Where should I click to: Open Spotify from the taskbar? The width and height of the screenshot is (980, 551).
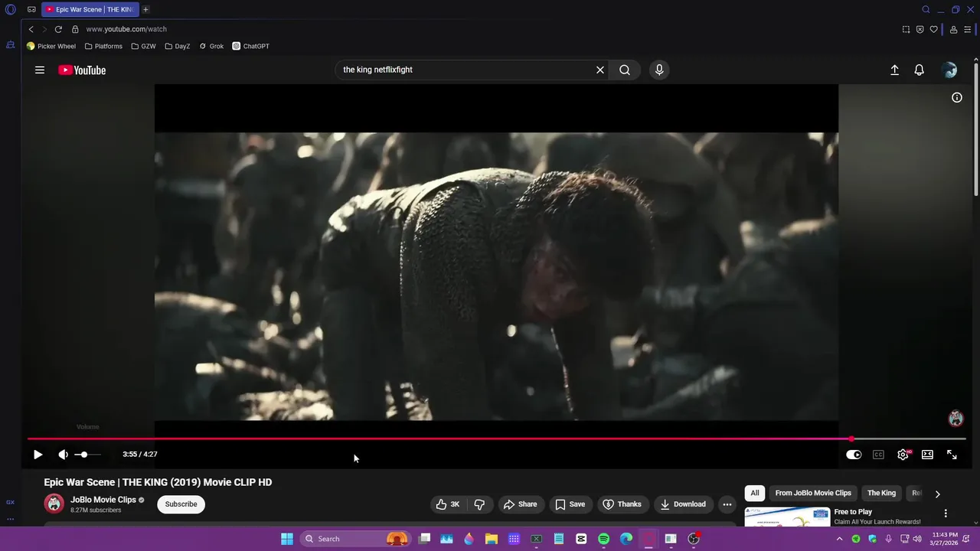(x=603, y=539)
